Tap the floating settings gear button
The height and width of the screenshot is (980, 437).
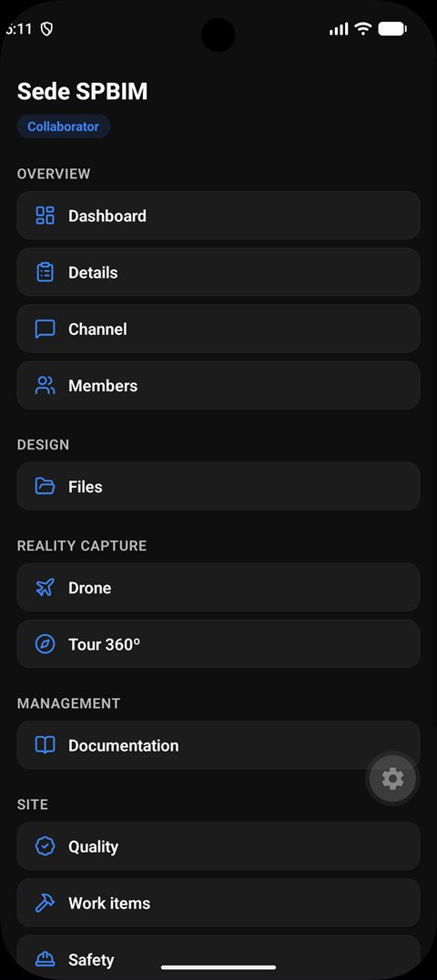coord(392,779)
